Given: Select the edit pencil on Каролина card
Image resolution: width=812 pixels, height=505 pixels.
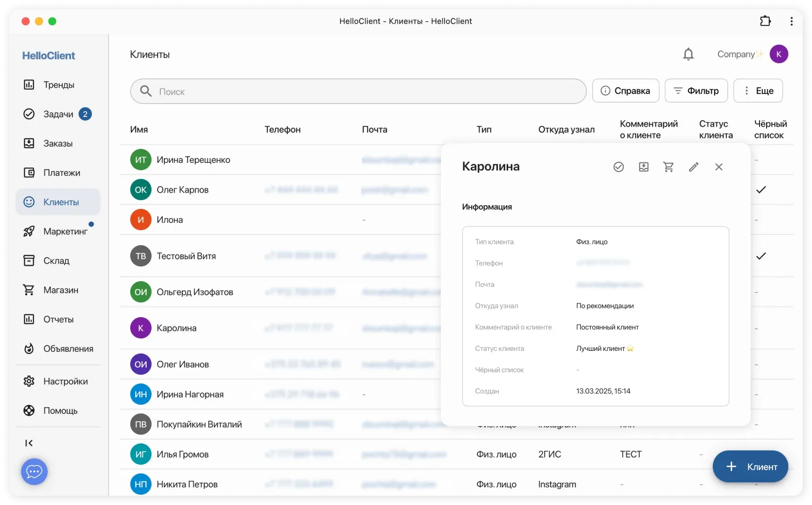Looking at the screenshot, I should (694, 167).
